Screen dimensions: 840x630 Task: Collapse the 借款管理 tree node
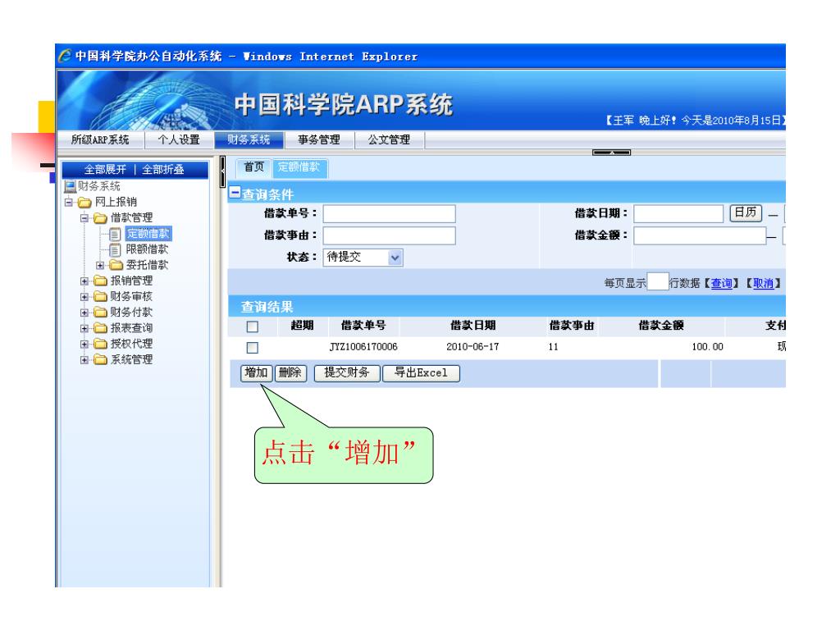84,218
